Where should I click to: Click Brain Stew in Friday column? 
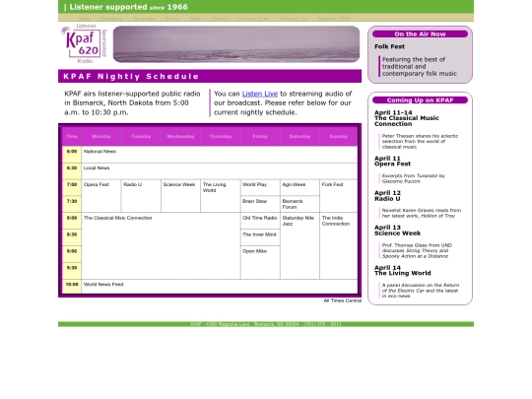tap(260, 204)
